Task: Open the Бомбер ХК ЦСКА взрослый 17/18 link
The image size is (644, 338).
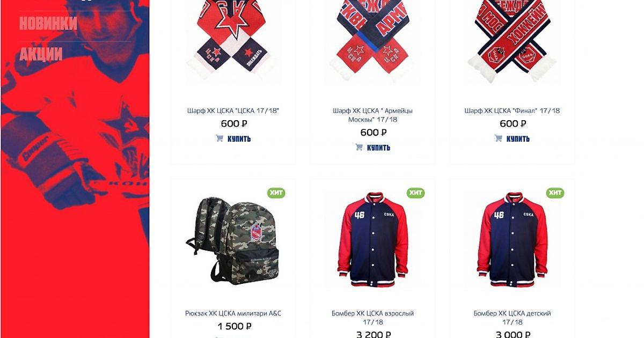Action: pos(372,318)
